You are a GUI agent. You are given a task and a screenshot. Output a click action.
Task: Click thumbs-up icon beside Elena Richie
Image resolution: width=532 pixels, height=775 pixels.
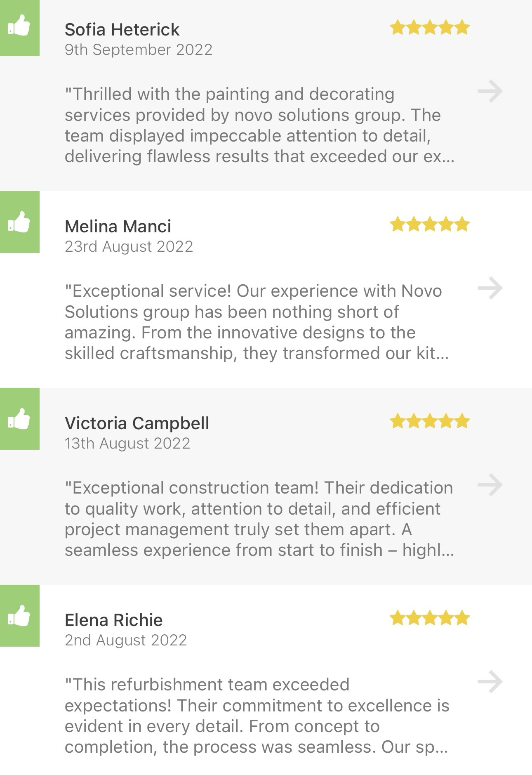click(x=19, y=617)
